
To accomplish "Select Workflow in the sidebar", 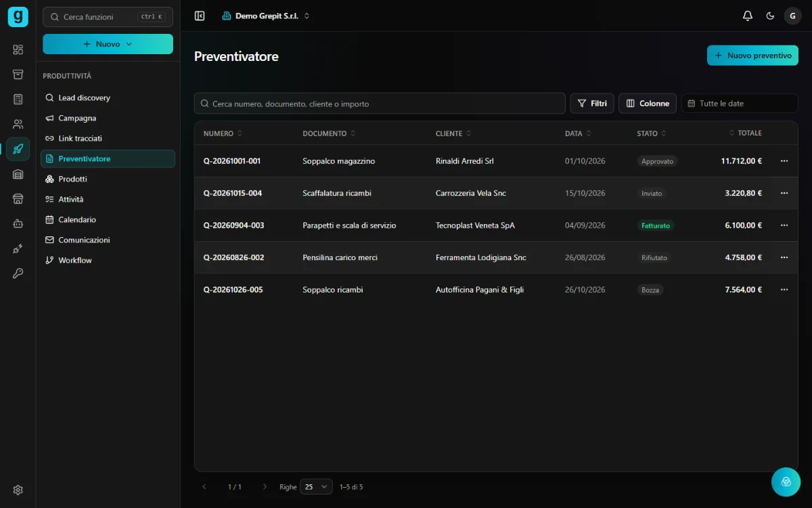I will pos(108,260).
